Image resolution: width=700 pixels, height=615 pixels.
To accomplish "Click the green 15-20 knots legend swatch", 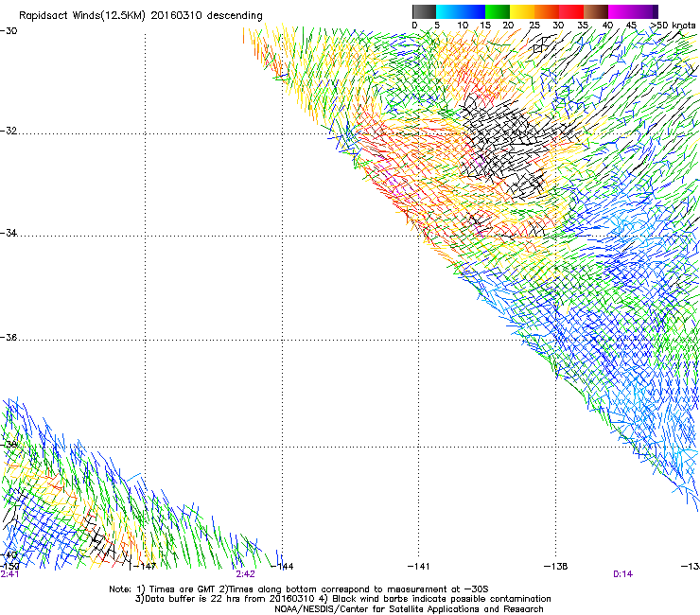I will pos(498,11).
